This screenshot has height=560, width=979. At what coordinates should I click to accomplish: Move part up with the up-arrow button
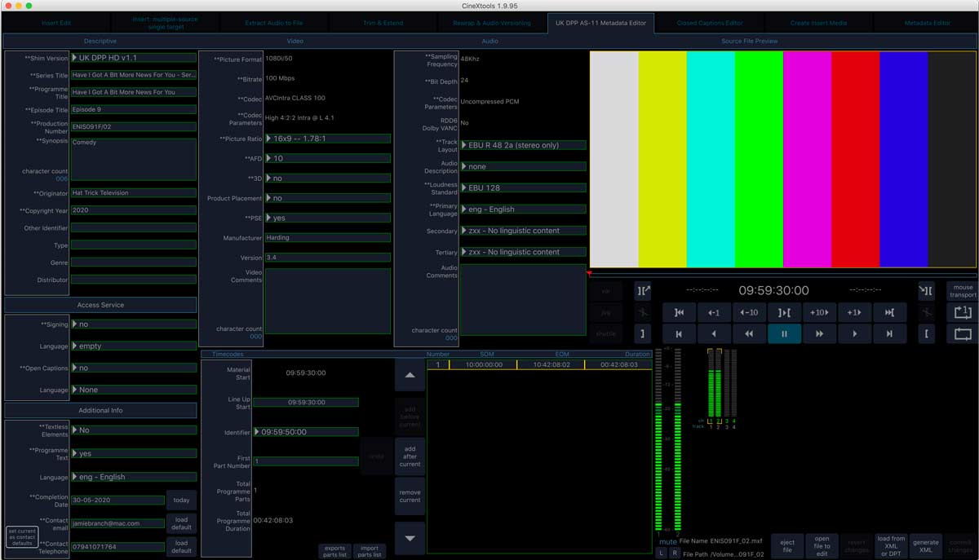(410, 376)
